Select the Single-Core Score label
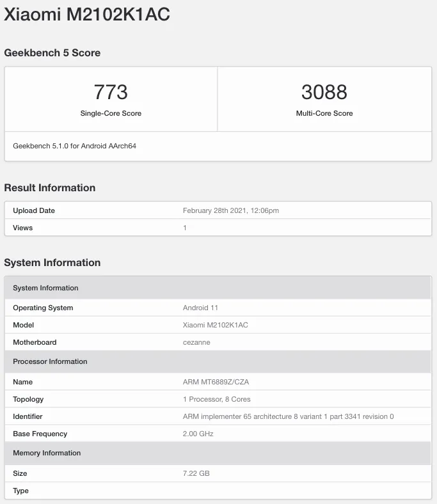437x504 pixels. 111,113
